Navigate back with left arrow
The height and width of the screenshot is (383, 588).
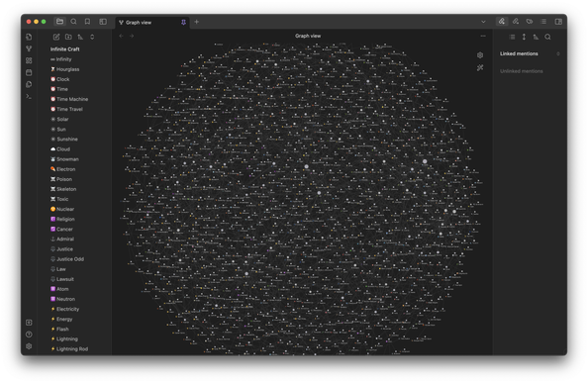point(121,36)
